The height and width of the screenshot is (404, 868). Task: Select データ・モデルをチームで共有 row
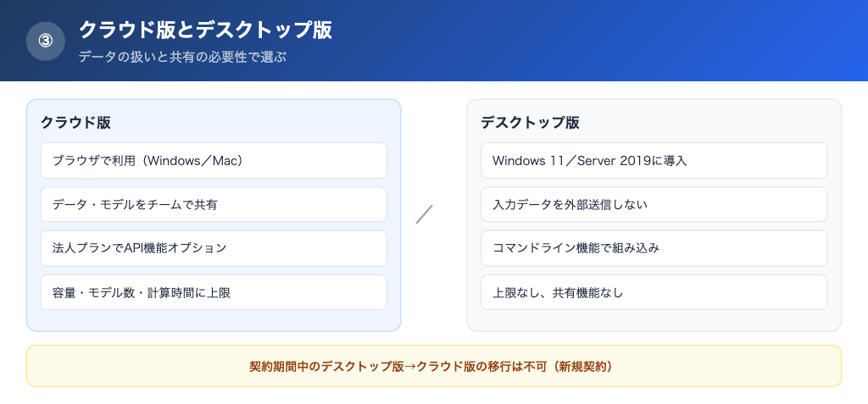point(214,205)
